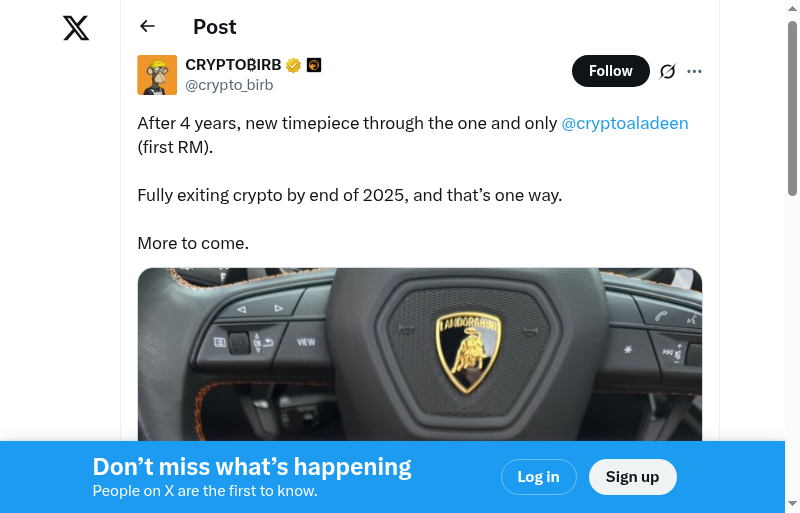Open the CRYPTOBIRB profile avatar
This screenshot has height=513, width=800.
click(x=157, y=75)
